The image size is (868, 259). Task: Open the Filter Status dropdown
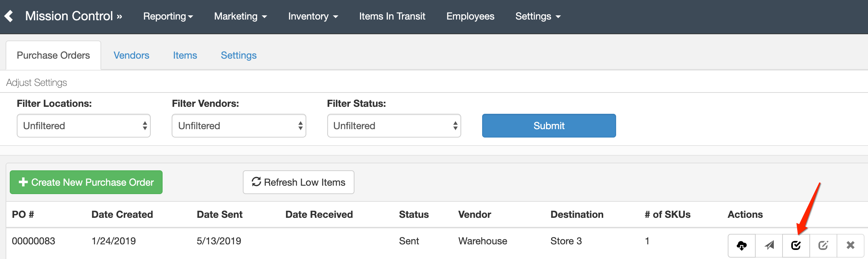[394, 126]
